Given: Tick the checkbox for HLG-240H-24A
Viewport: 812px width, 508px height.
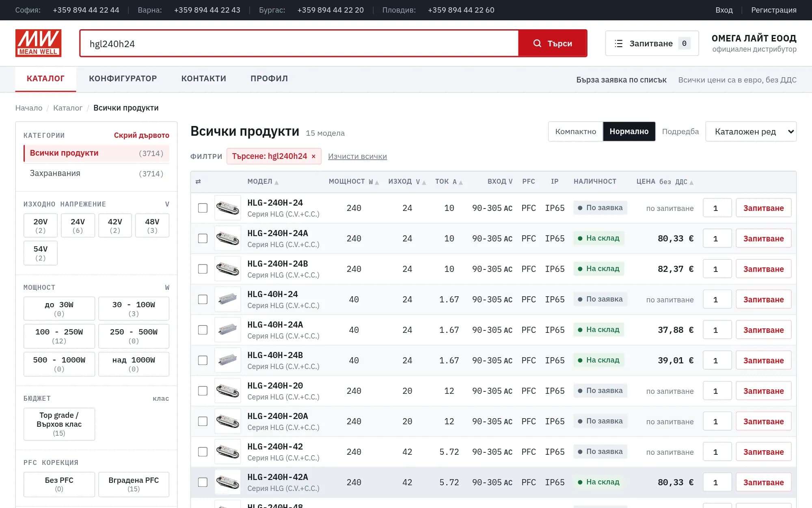Looking at the screenshot, I should tap(203, 239).
